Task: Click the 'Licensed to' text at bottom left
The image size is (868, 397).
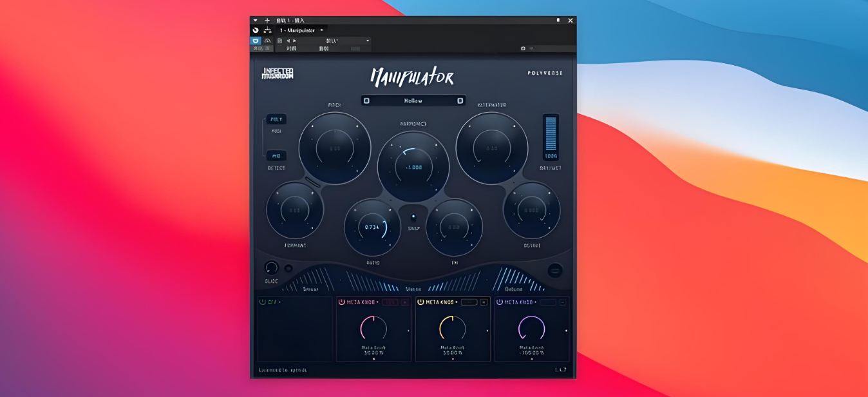Action: (x=283, y=370)
